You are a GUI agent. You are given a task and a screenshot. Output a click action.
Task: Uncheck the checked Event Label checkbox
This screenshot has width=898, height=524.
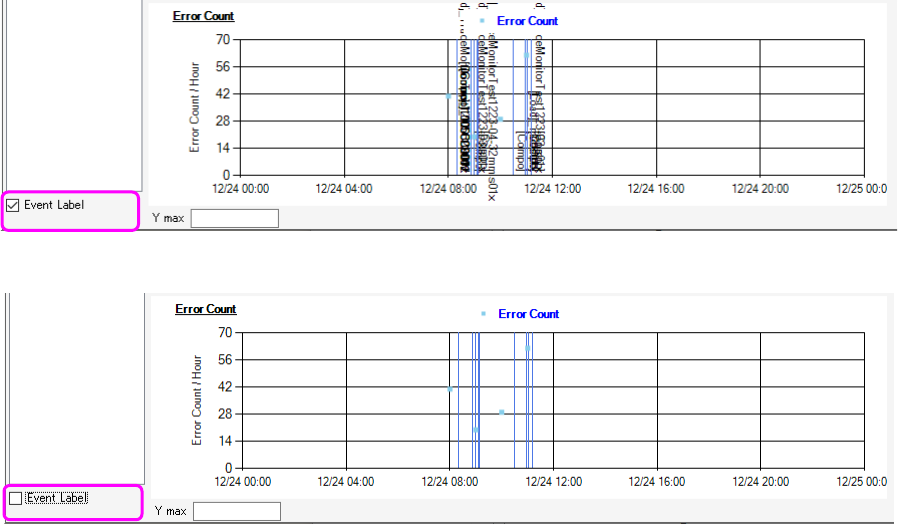13,205
